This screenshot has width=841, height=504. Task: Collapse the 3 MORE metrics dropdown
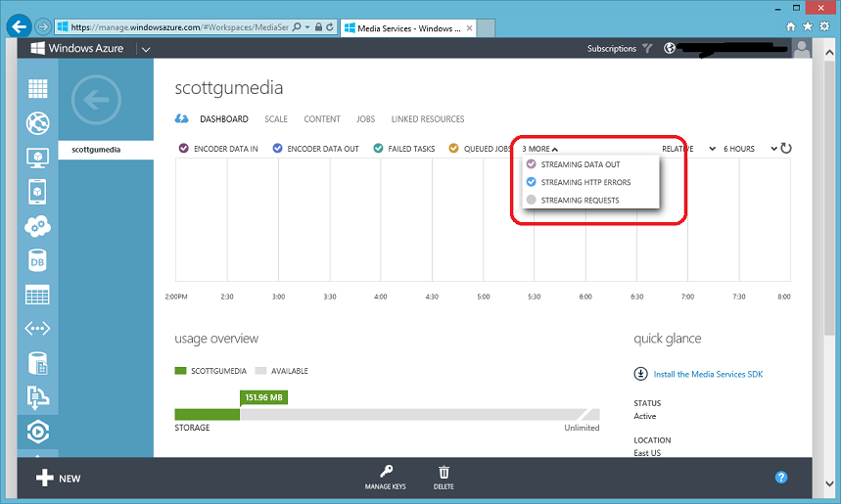[x=540, y=149]
